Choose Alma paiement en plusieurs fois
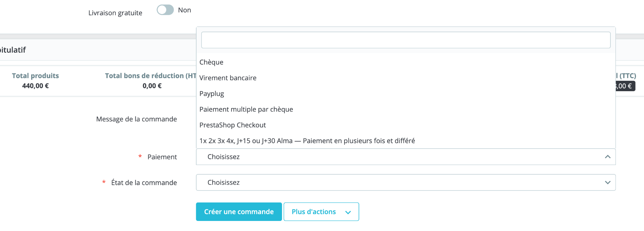 307,141
